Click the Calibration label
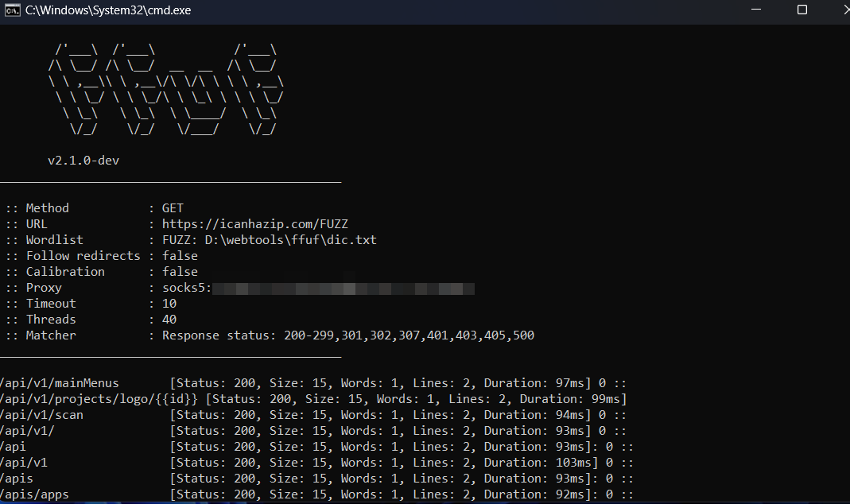The image size is (850, 504). (65, 272)
